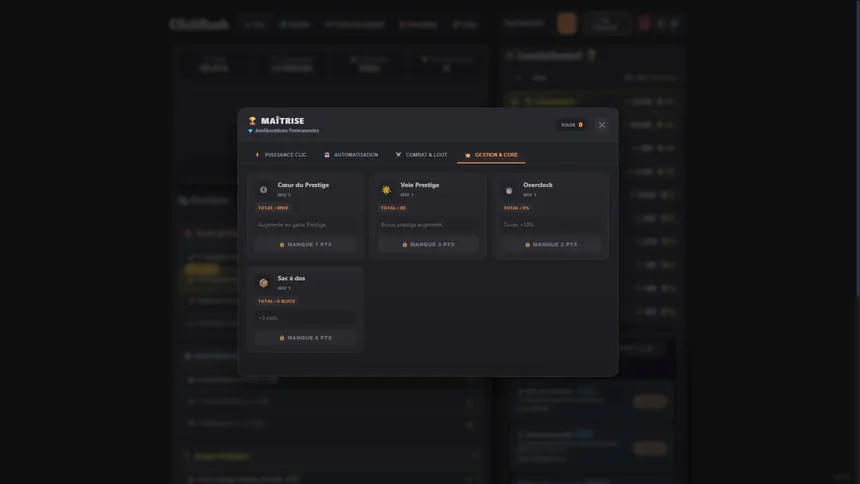Image resolution: width=860 pixels, height=484 pixels.
Task: Click the Sac à dos box icon
Action: point(264,283)
